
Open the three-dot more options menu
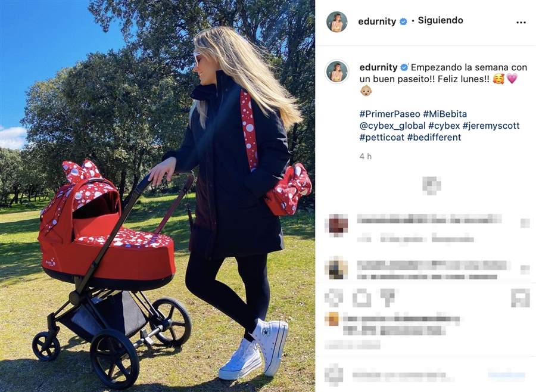[x=521, y=23]
